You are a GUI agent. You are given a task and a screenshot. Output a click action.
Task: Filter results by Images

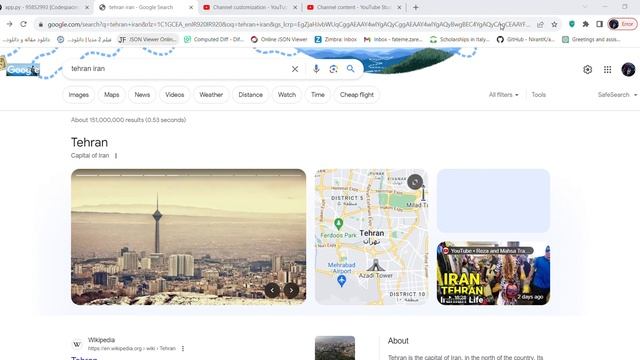pyautogui.click(x=79, y=95)
